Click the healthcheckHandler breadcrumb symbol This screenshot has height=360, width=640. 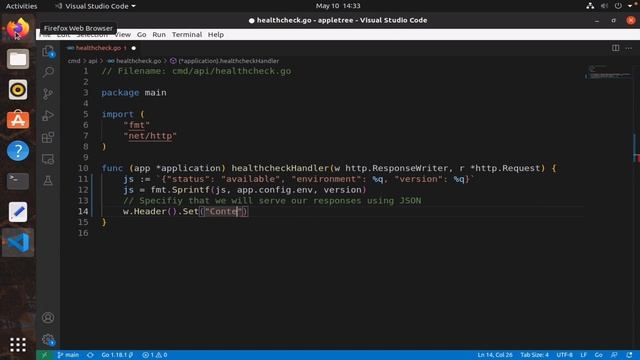224,61
